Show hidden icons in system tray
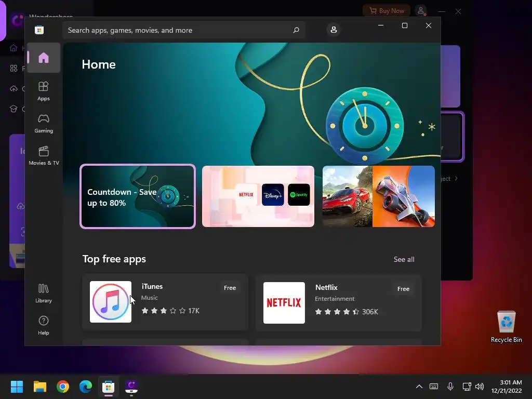The height and width of the screenshot is (399, 532). pyautogui.click(x=419, y=387)
